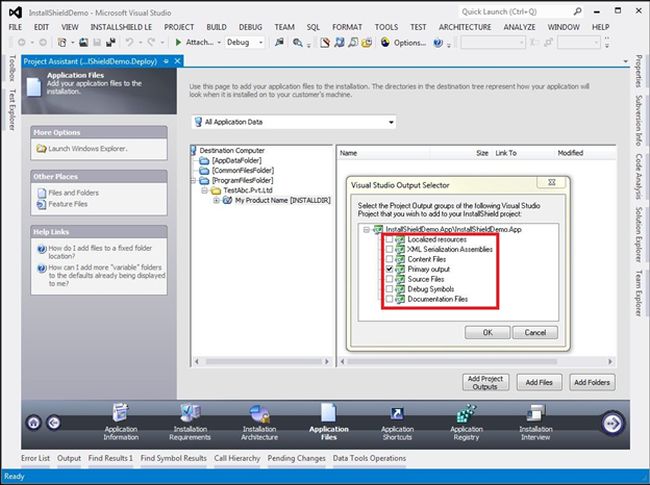Click the Undo toolbar icon

[x=129, y=42]
